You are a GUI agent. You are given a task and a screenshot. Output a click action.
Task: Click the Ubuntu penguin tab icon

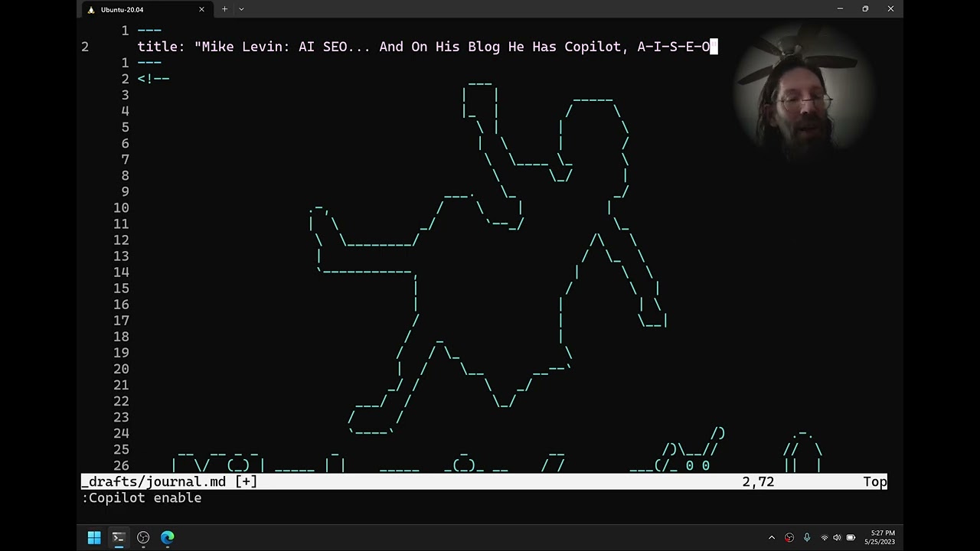click(x=92, y=10)
